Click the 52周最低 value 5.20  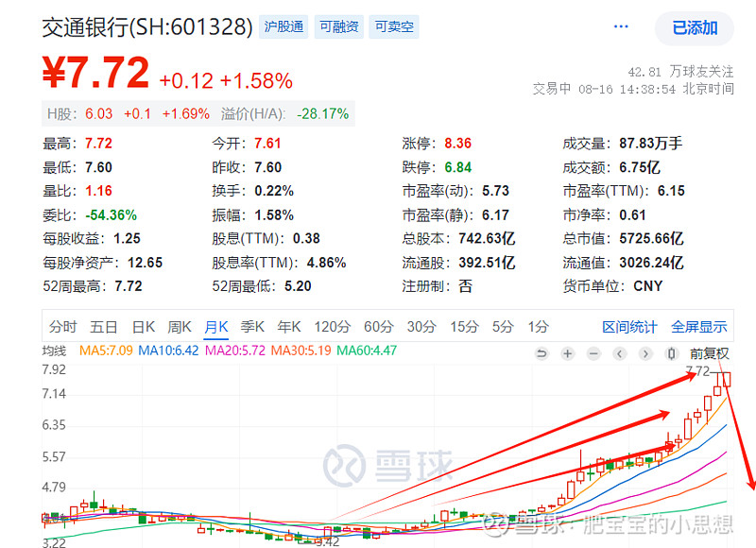[x=298, y=286]
